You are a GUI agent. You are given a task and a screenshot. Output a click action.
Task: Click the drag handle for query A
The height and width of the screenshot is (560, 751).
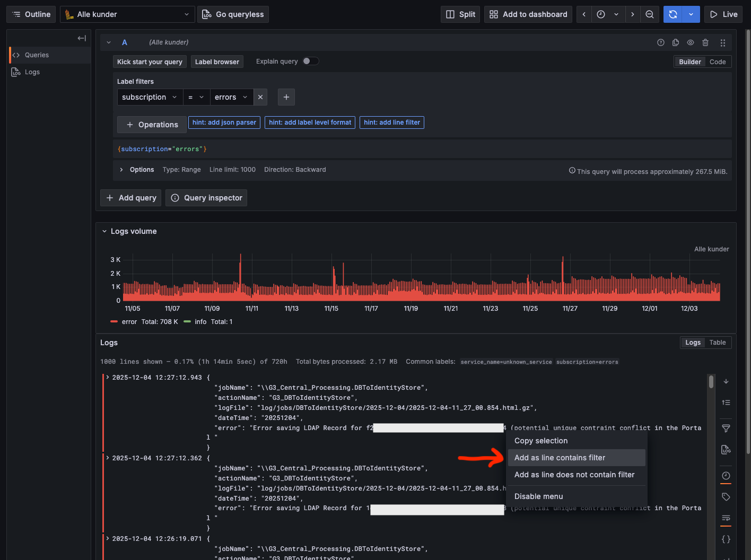[722, 42]
